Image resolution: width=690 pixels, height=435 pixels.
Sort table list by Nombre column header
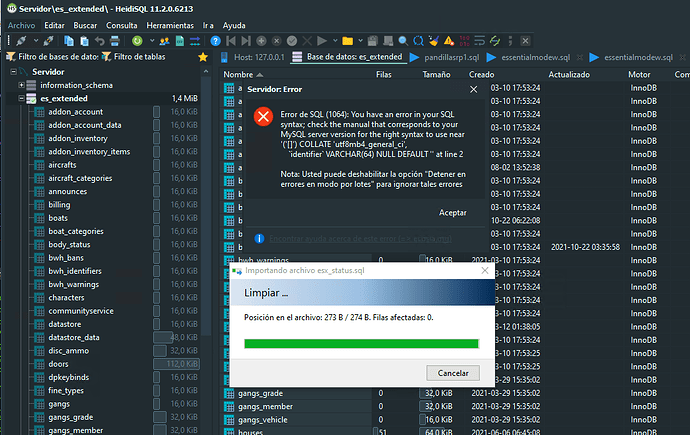pos(240,75)
